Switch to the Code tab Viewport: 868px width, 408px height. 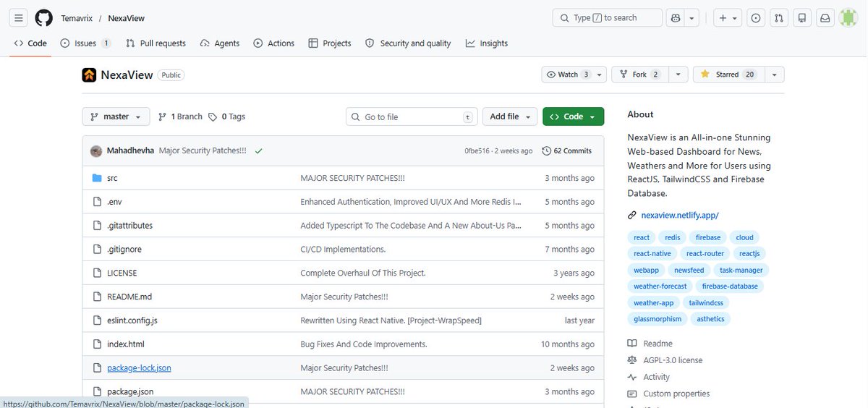coord(30,43)
